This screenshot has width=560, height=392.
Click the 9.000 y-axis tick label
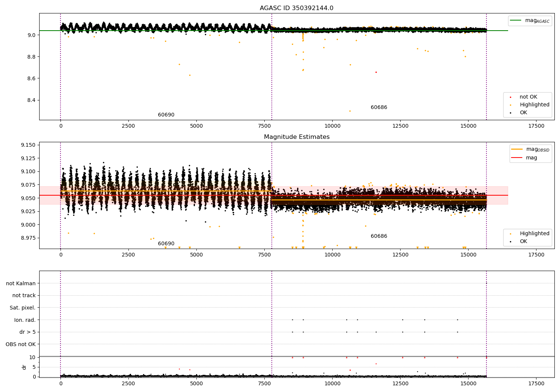[28, 225]
